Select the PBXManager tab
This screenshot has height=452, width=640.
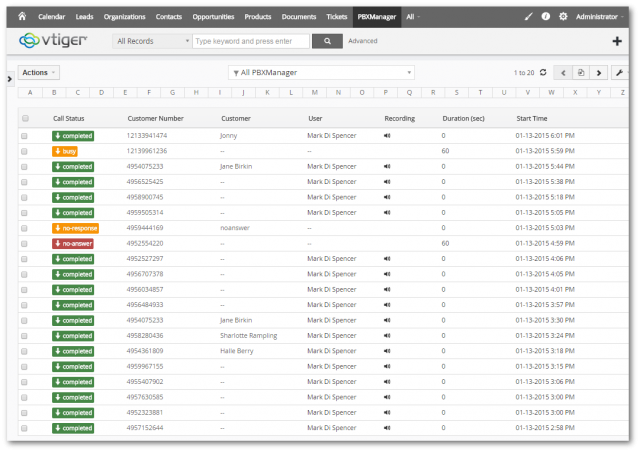377,17
